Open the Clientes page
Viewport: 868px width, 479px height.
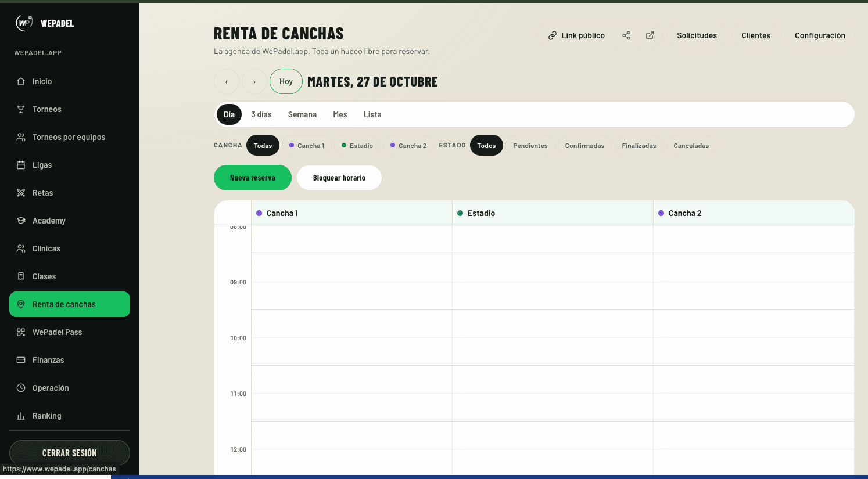pos(756,35)
